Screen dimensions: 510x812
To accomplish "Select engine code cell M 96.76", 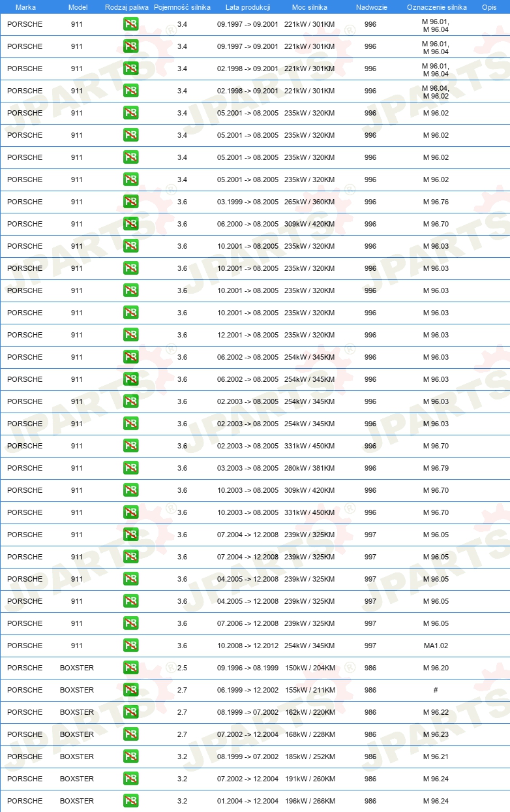I will pyautogui.click(x=436, y=202).
